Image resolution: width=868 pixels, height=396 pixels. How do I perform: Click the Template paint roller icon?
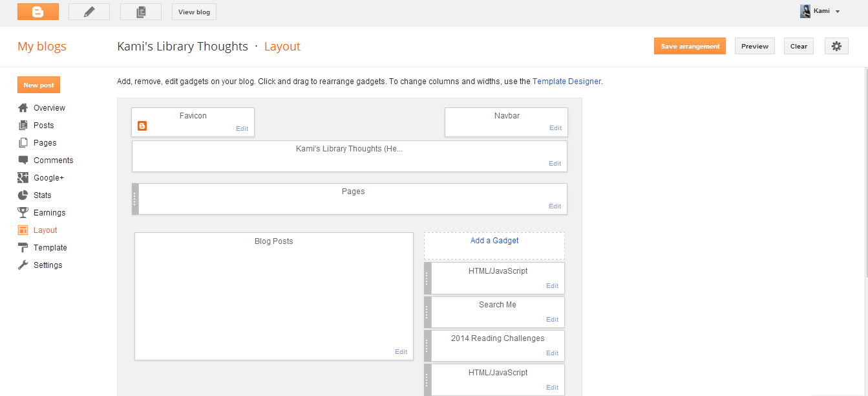23,248
